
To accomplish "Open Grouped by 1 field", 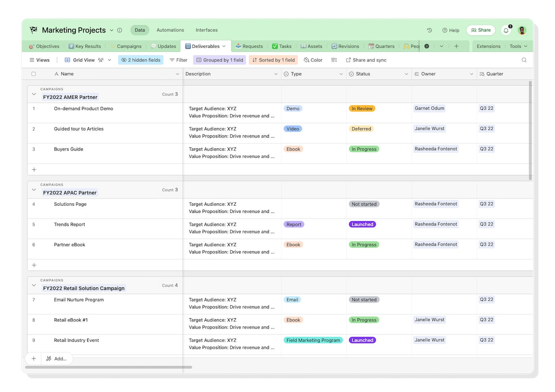I will 220,60.
